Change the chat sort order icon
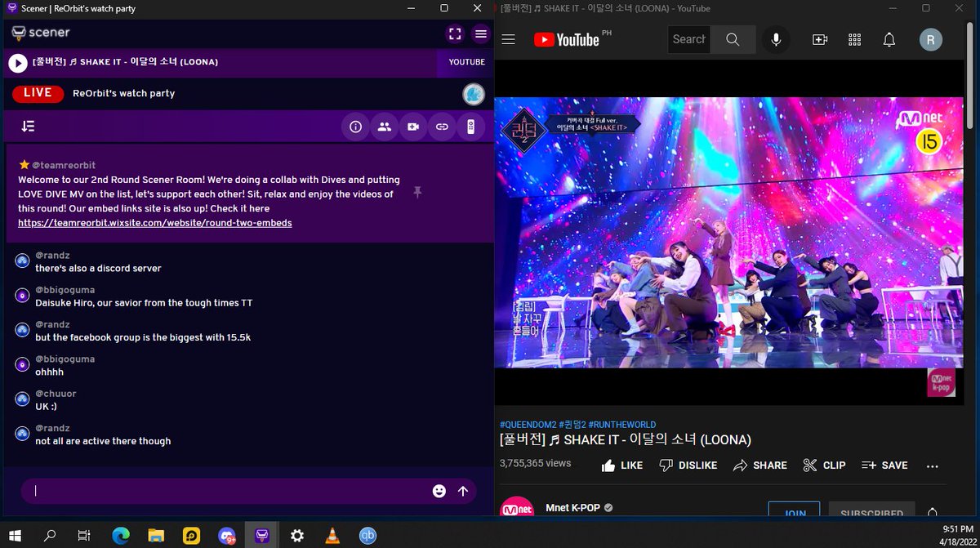The height and width of the screenshot is (548, 980). [29, 127]
